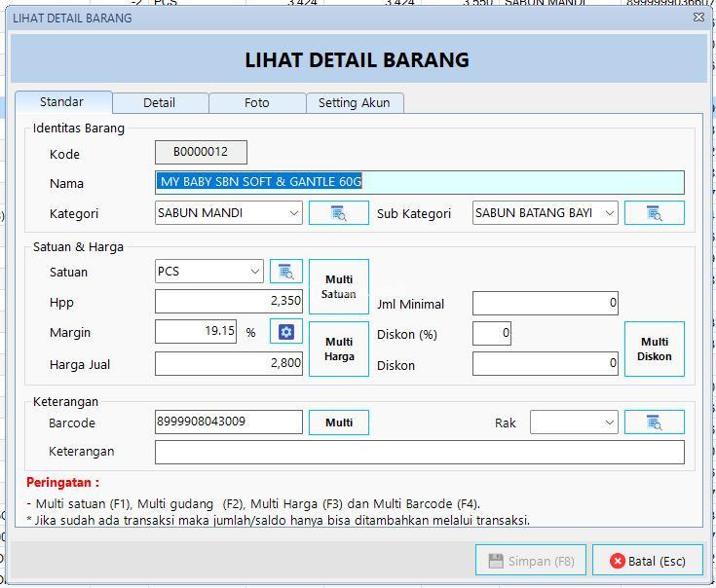Open the Sub Kategori search lookup icon

point(654,213)
